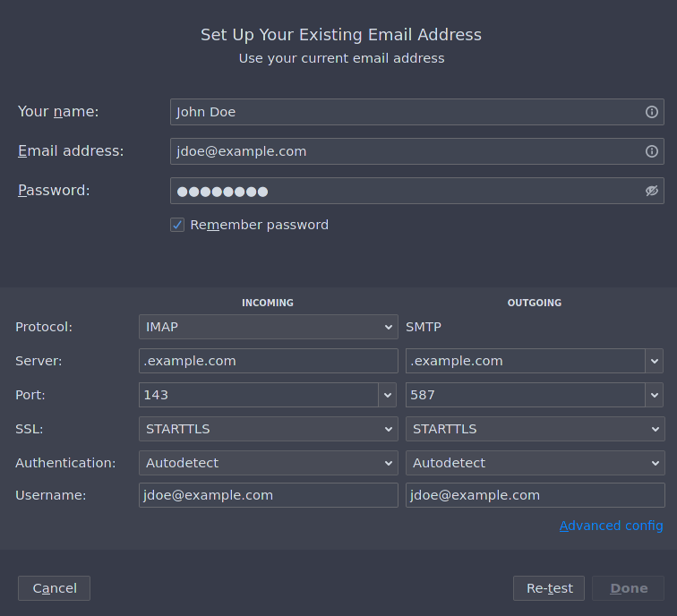Open the outgoing Authentication Autodetect dropdown
The image size is (677, 616).
[x=535, y=463]
